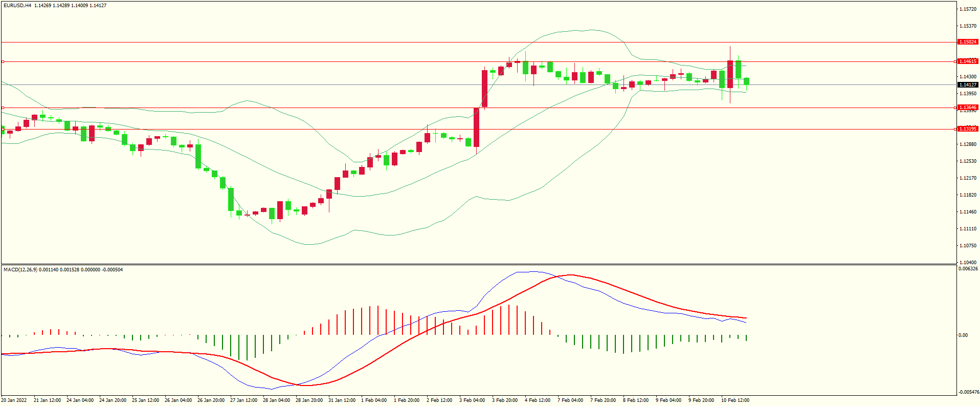Grab left handle of the 1.14615 line
Screen dimensions: 980x406
(x=3, y=61)
